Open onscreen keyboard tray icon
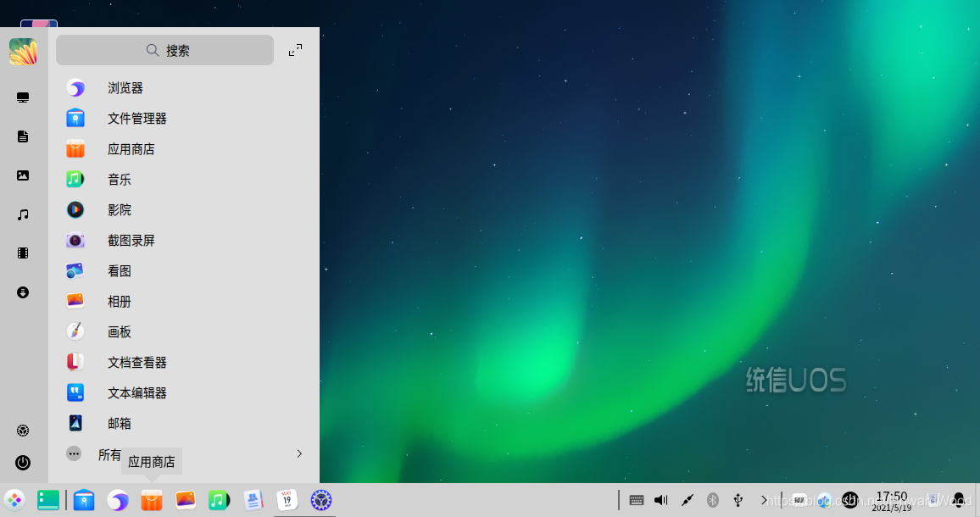 coord(637,500)
